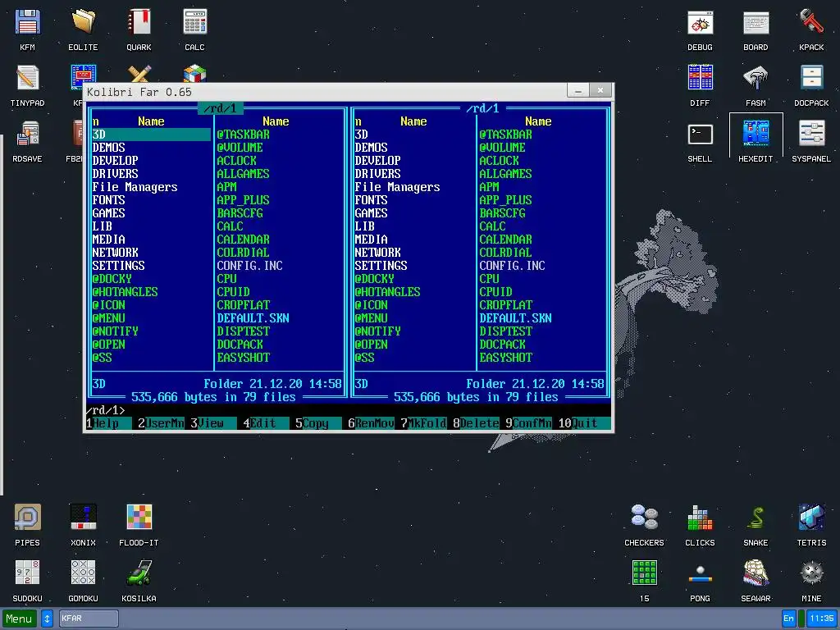Select EASYSHOT in the left panel
This screenshot has width=840, height=630.
coord(243,358)
